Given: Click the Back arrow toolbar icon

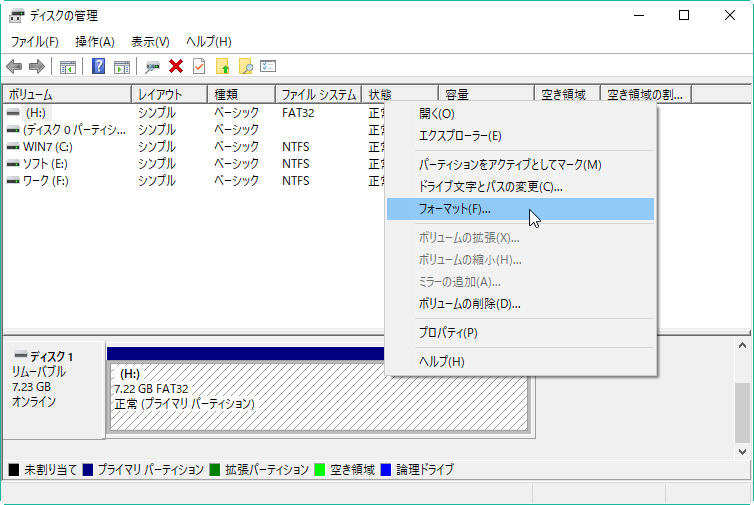Looking at the screenshot, I should pos(14,66).
